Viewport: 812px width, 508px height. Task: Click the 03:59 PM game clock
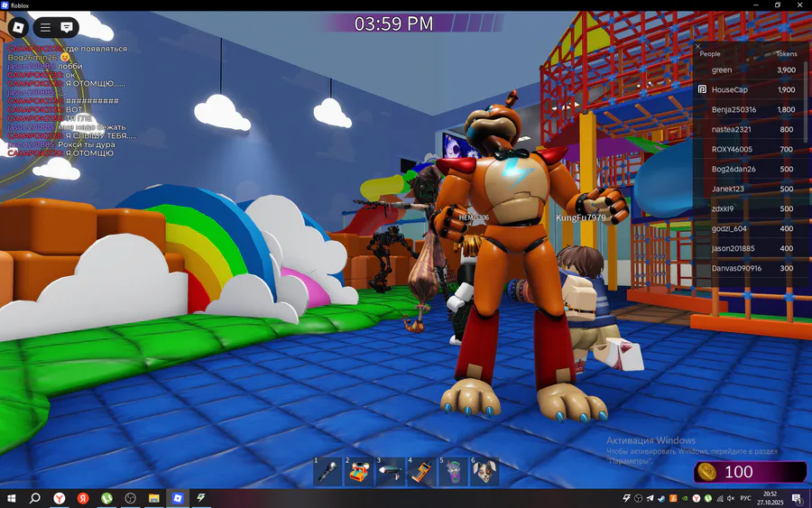click(393, 23)
